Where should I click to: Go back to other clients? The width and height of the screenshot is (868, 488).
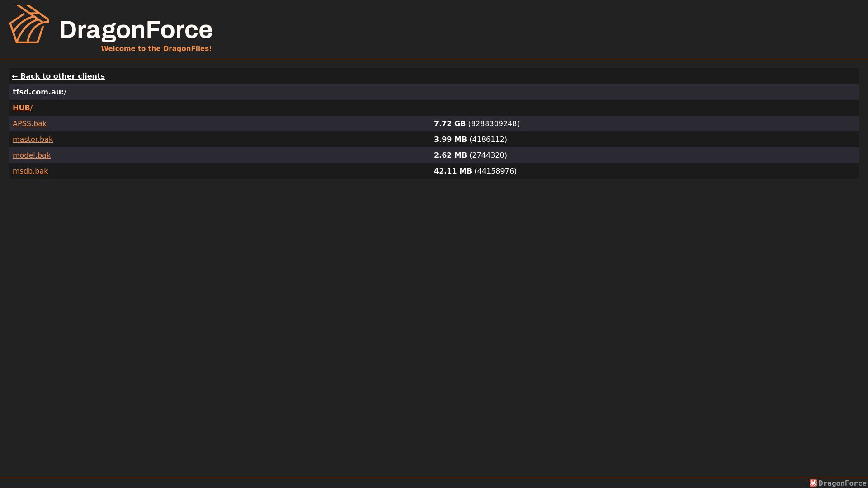[x=58, y=76]
